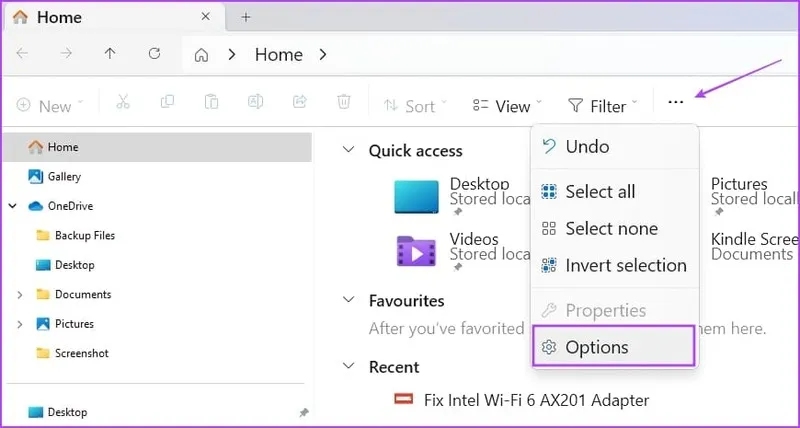
Task: Click the Delete trash bin icon
Action: (343, 103)
